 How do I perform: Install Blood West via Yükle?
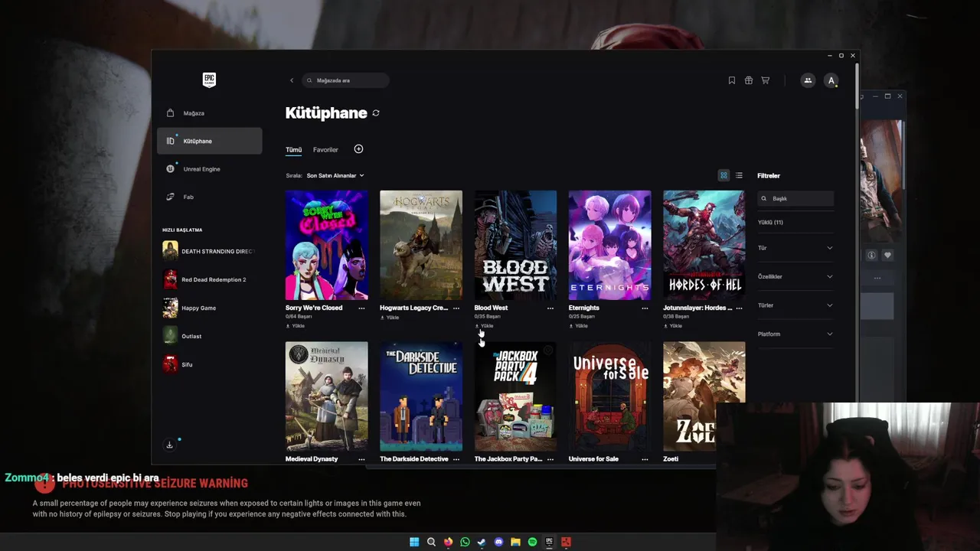(484, 326)
